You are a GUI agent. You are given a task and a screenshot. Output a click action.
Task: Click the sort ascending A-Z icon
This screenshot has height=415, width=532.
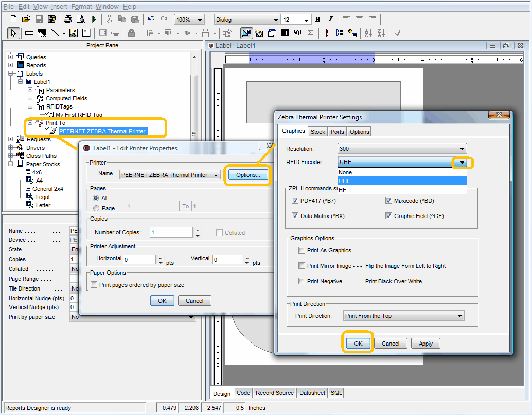[x=368, y=33]
